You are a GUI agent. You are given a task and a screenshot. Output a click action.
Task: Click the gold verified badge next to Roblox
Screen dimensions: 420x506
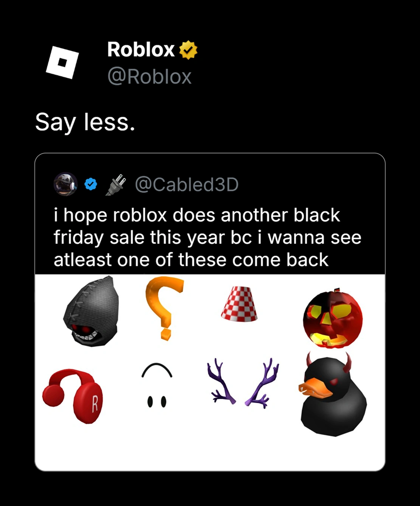188,50
